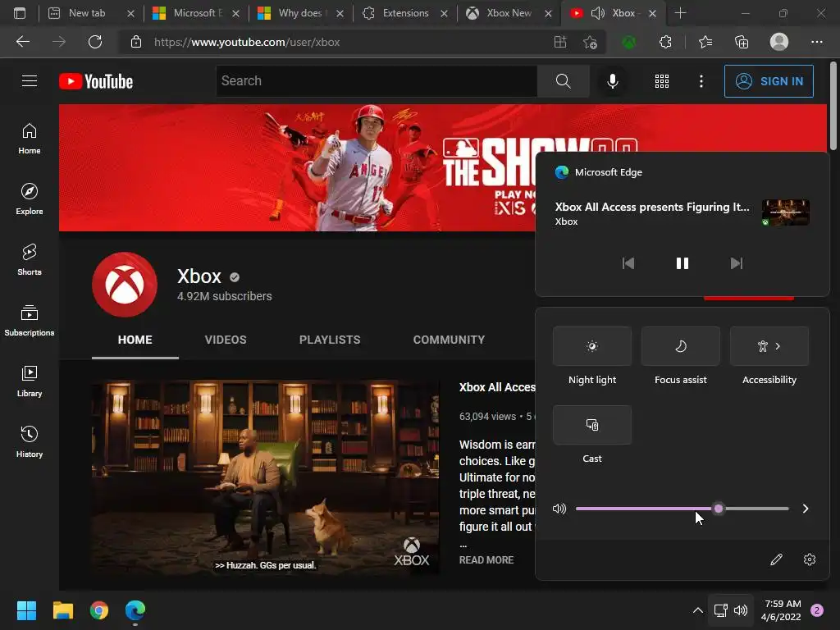Open History in YouTube sidebar
This screenshot has width=840, height=630.
pyautogui.click(x=30, y=441)
